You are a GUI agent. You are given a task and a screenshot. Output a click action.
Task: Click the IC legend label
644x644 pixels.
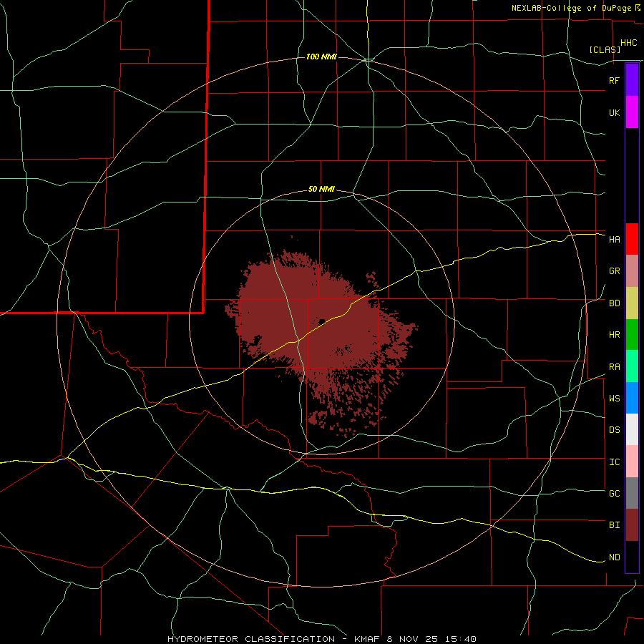(614, 462)
